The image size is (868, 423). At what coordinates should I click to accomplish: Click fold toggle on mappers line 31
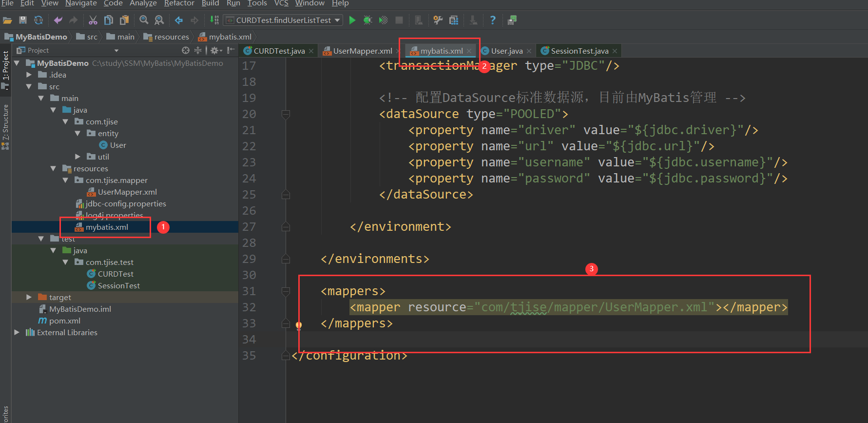tap(286, 291)
